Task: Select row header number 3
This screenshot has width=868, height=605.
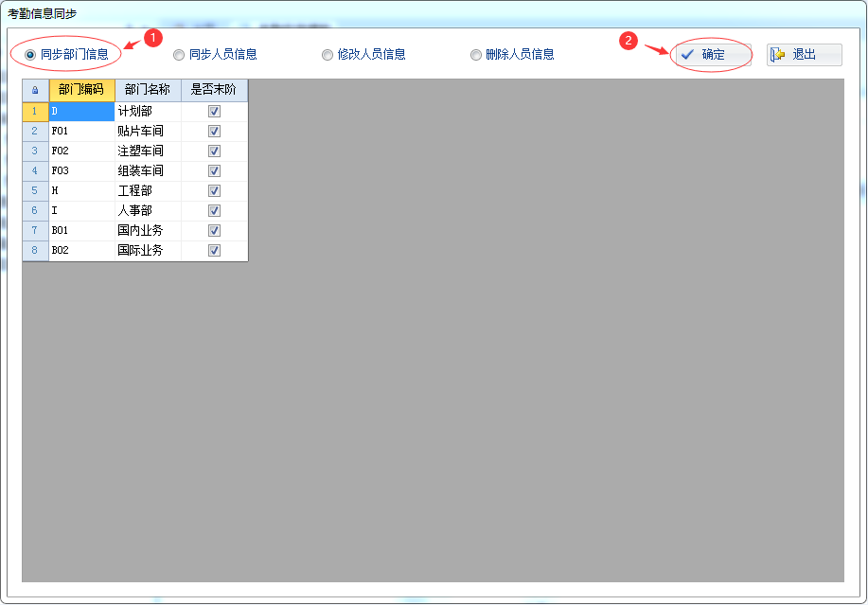Action: point(35,151)
